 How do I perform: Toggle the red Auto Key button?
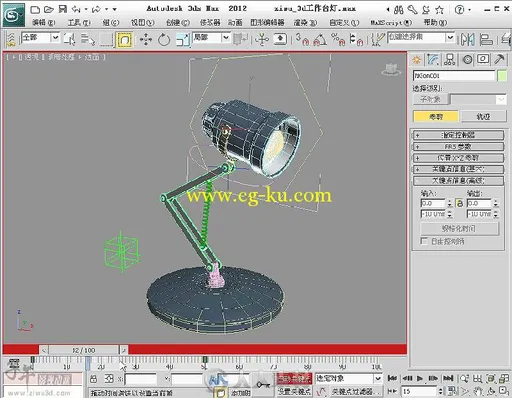293,379
